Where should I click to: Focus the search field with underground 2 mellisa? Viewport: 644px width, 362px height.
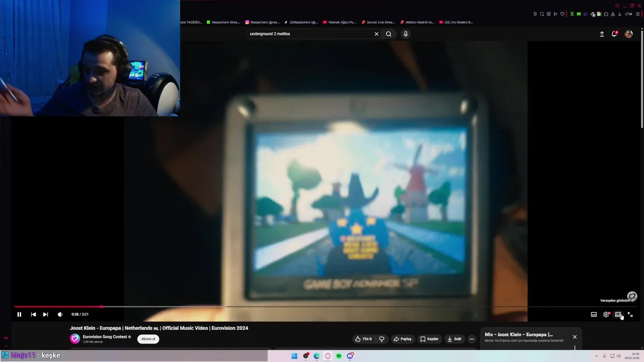pos(309,34)
